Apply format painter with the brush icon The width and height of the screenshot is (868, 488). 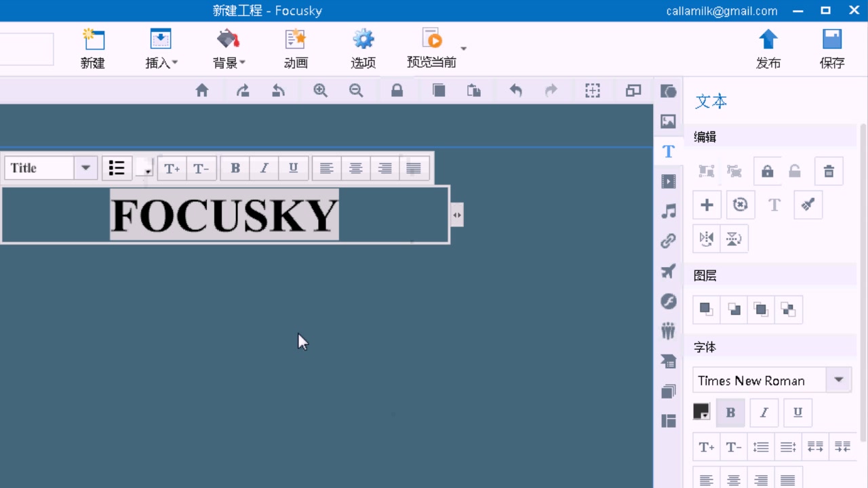[x=808, y=205]
